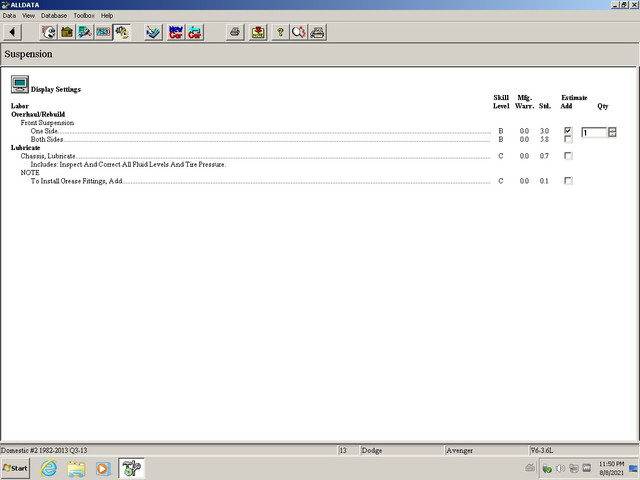Click the previous Car arrow toolbar button

pyautogui.click(x=195, y=32)
